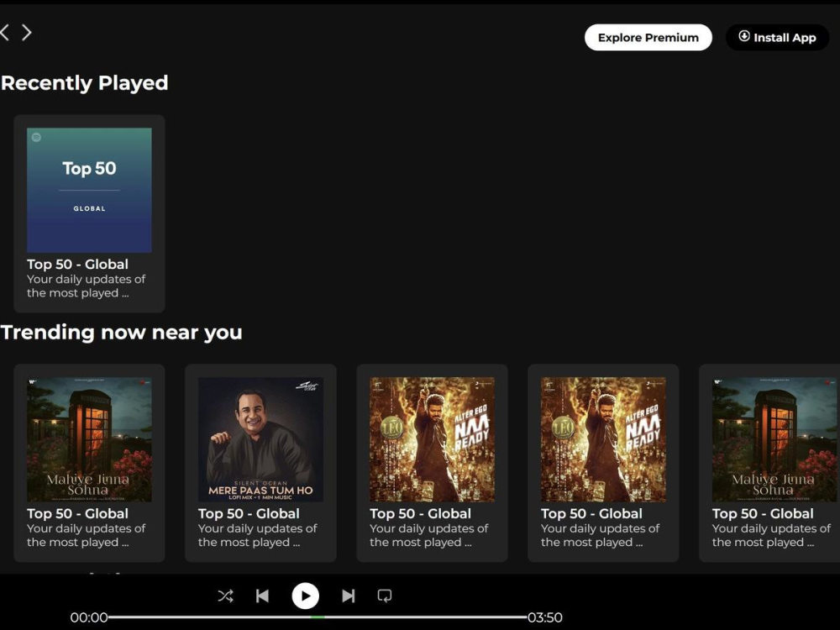Skip to the next track
Viewport: 840px width, 630px height.
click(x=349, y=596)
